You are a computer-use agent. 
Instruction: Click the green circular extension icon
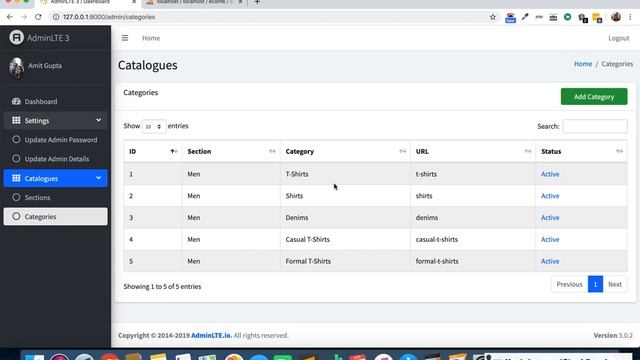pyautogui.click(x=567, y=17)
